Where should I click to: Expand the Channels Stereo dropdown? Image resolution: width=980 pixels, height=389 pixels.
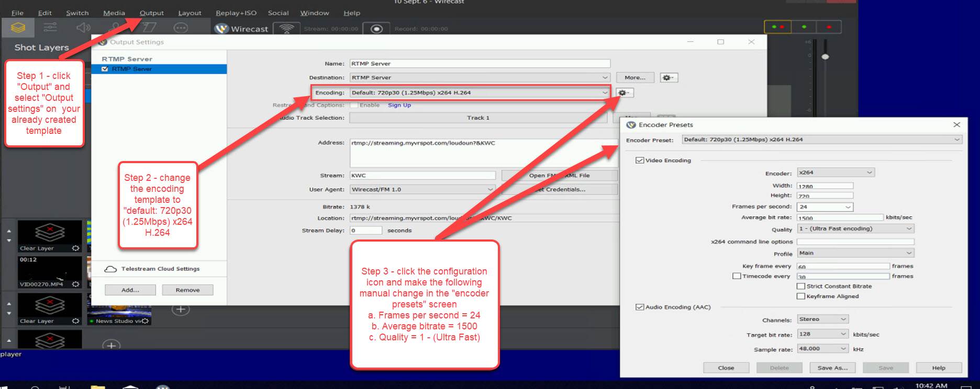coord(822,319)
